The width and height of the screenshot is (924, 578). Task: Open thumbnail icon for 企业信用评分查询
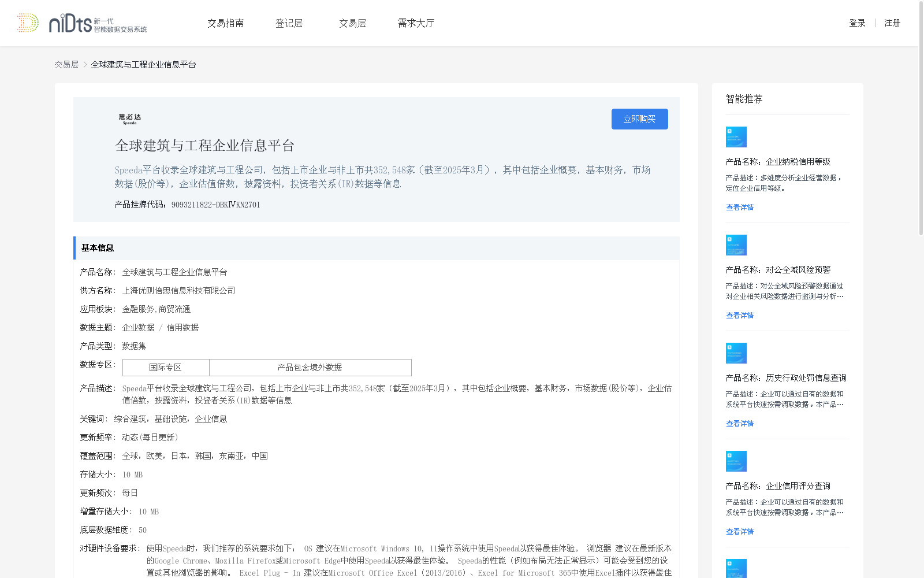click(x=736, y=461)
